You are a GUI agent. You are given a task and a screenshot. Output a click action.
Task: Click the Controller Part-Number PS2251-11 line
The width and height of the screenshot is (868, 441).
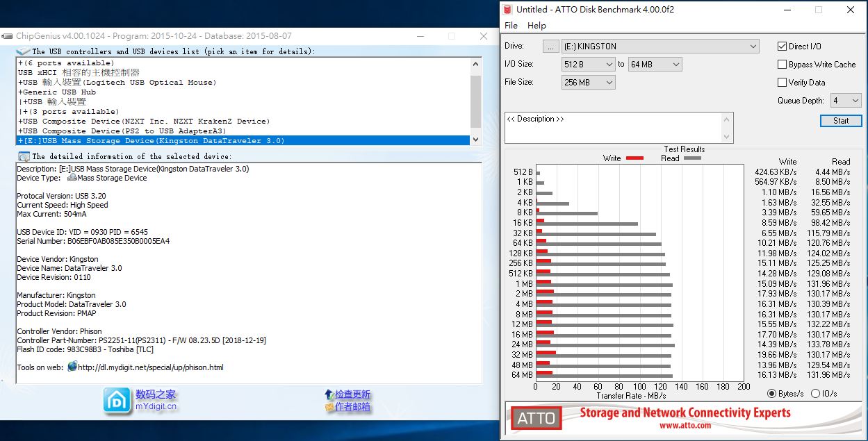coord(141,340)
